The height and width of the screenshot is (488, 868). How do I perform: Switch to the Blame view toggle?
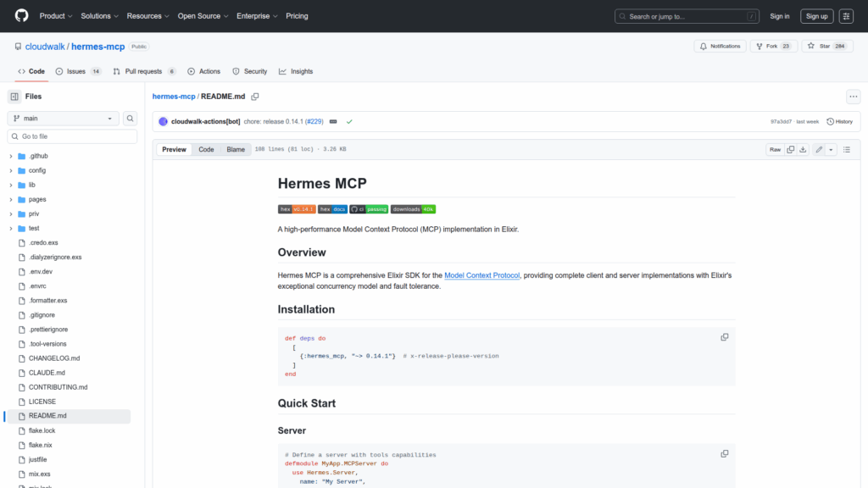pyautogui.click(x=235, y=150)
